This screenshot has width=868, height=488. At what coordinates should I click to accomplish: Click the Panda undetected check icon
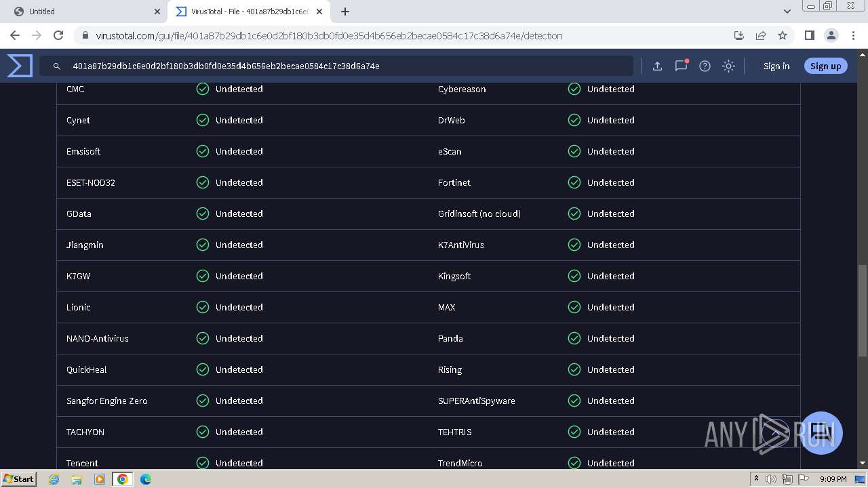click(x=574, y=338)
